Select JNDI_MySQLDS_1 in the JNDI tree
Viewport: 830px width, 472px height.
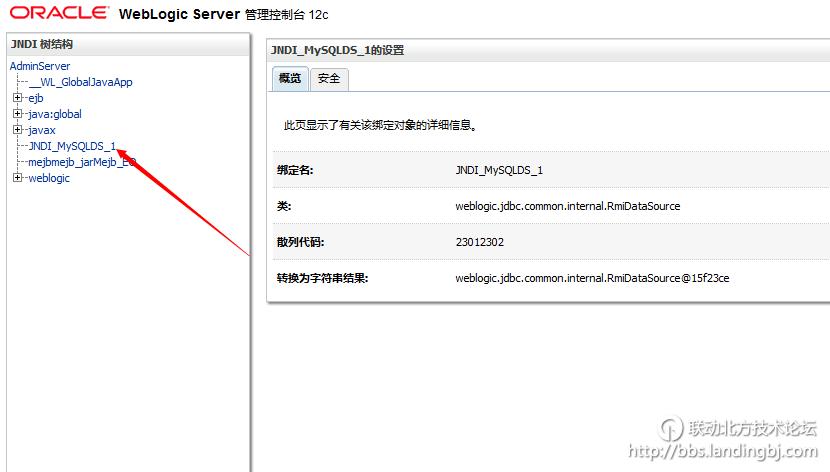pos(72,146)
